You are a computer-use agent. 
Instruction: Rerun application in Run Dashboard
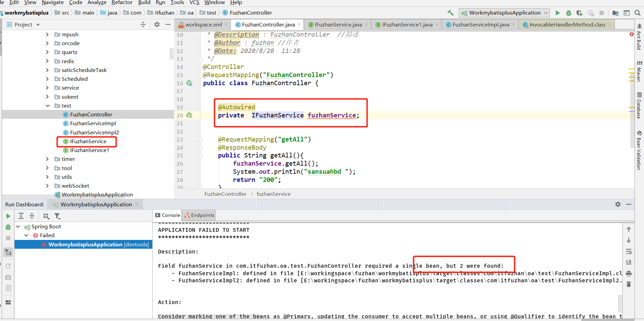[x=8, y=216]
